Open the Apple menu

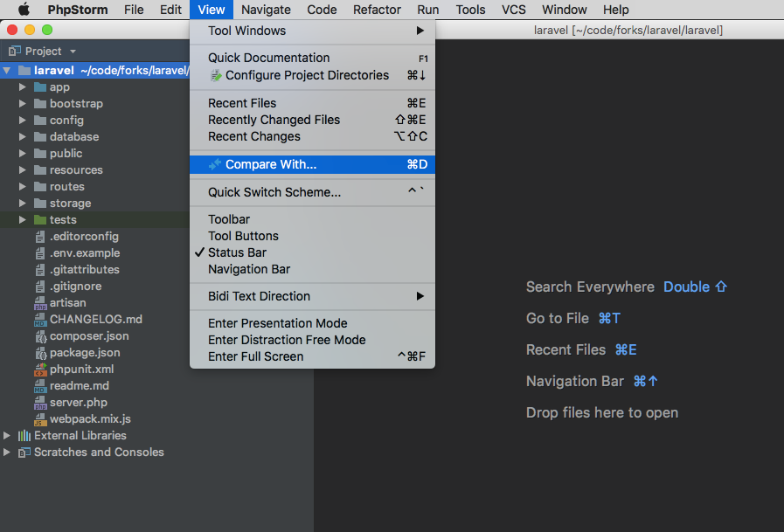[x=24, y=10]
